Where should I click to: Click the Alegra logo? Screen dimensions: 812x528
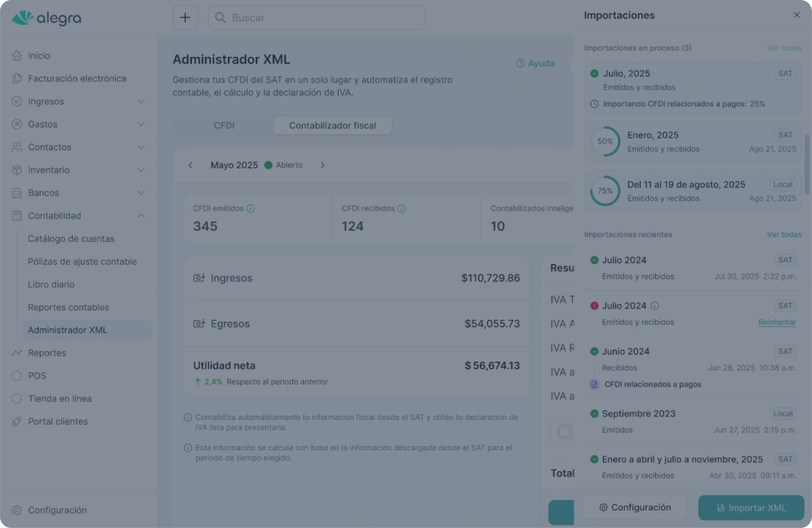tap(47, 18)
